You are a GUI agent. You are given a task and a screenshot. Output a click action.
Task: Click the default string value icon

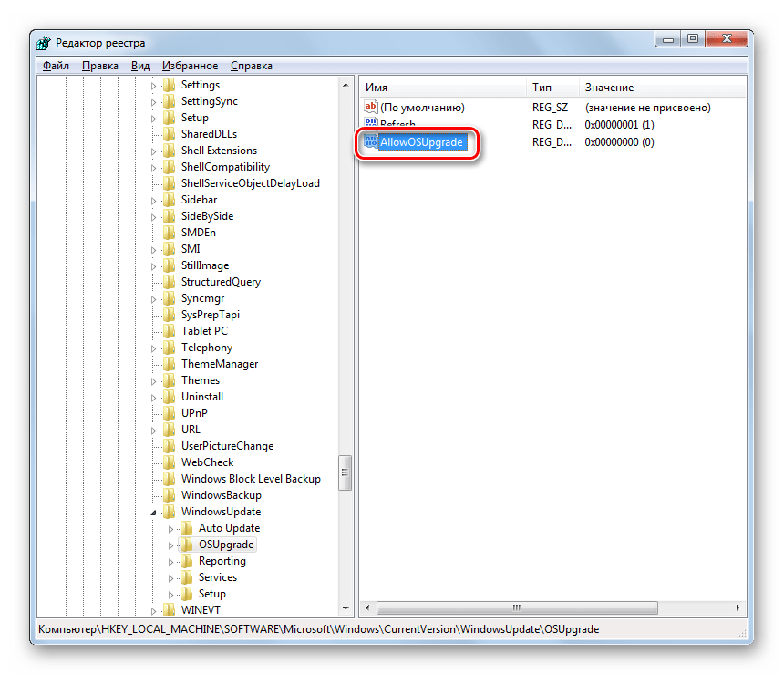point(370,108)
